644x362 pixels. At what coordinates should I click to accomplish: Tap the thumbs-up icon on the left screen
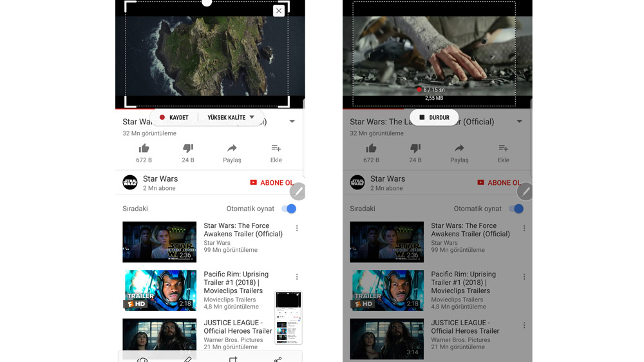[144, 148]
